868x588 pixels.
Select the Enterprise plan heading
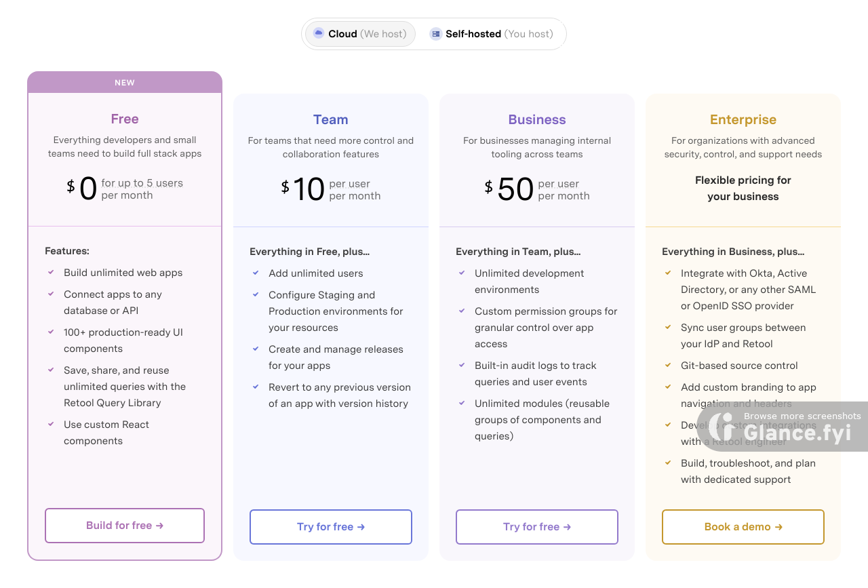[743, 119]
